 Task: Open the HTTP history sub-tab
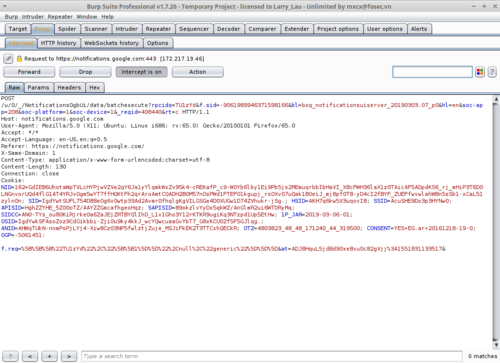(59, 43)
